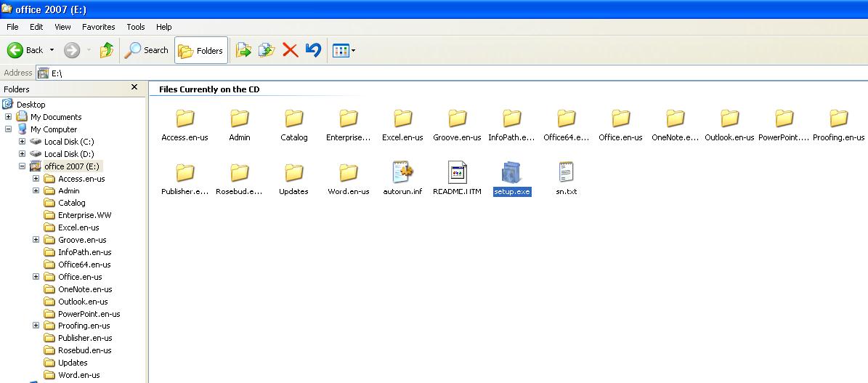Click the blue Undo toolbar icon
The height and width of the screenshot is (383, 868).
click(x=313, y=50)
